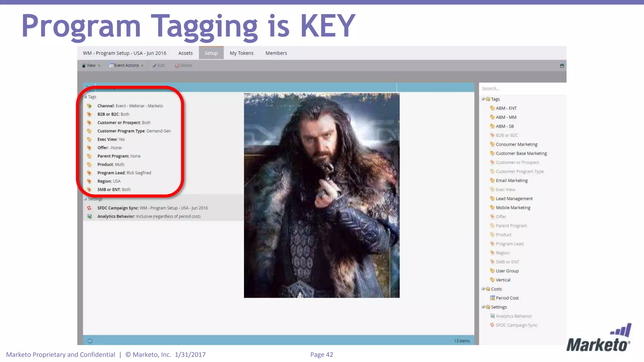Select ABM - SB tag in the tree

click(505, 126)
